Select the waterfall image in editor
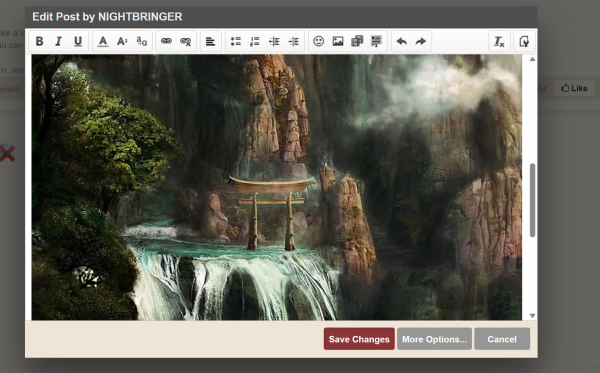Viewport: 600px width, 373px height. point(277,187)
